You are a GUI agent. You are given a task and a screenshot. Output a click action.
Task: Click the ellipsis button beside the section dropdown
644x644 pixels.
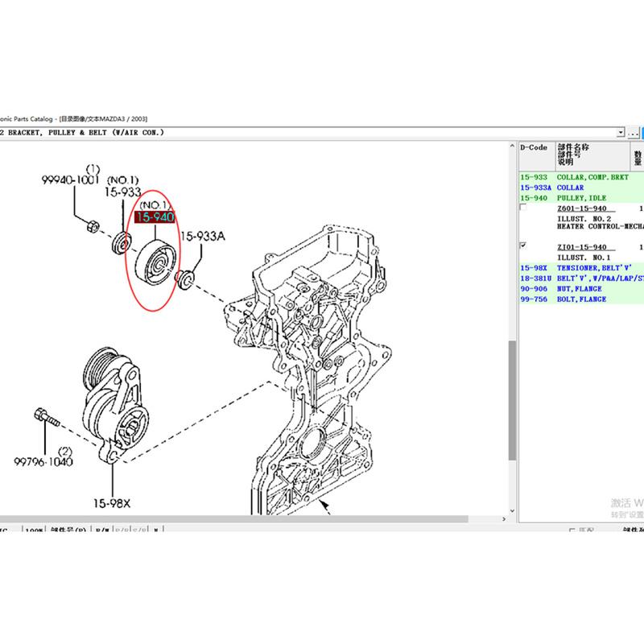coord(633,133)
